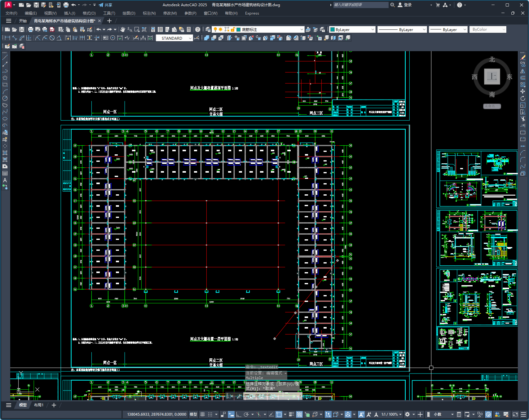
Task: Click the 上 face of the ViewCube
Action: 492,76
